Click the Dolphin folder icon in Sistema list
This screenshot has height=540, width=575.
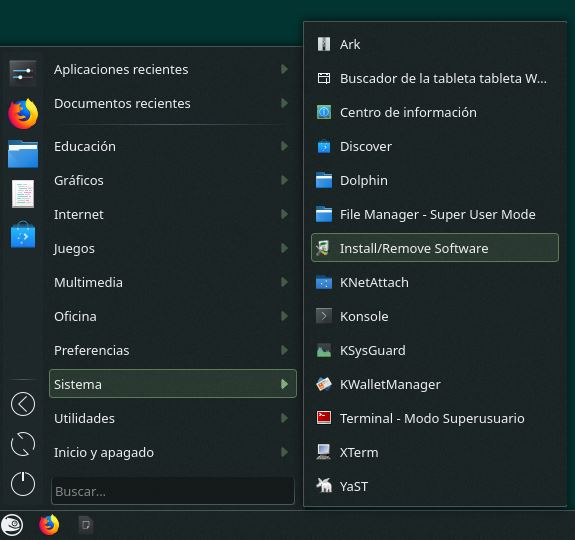pos(324,180)
